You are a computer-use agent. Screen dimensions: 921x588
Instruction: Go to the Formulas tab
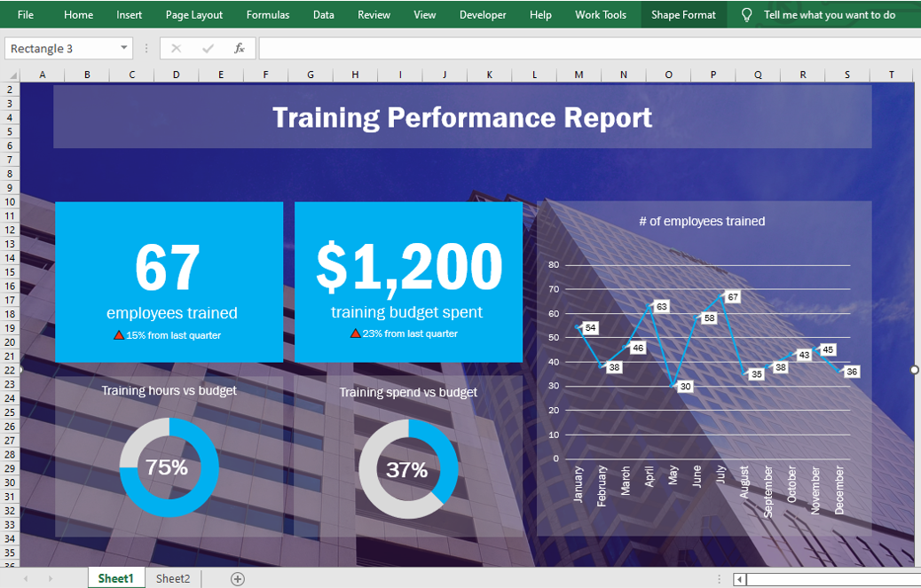[268, 15]
